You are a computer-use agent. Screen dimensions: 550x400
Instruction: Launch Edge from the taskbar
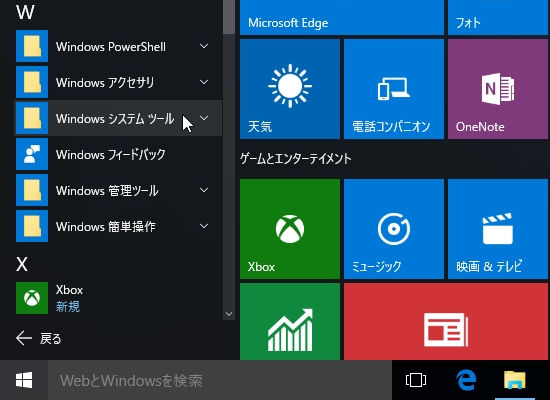click(466, 380)
